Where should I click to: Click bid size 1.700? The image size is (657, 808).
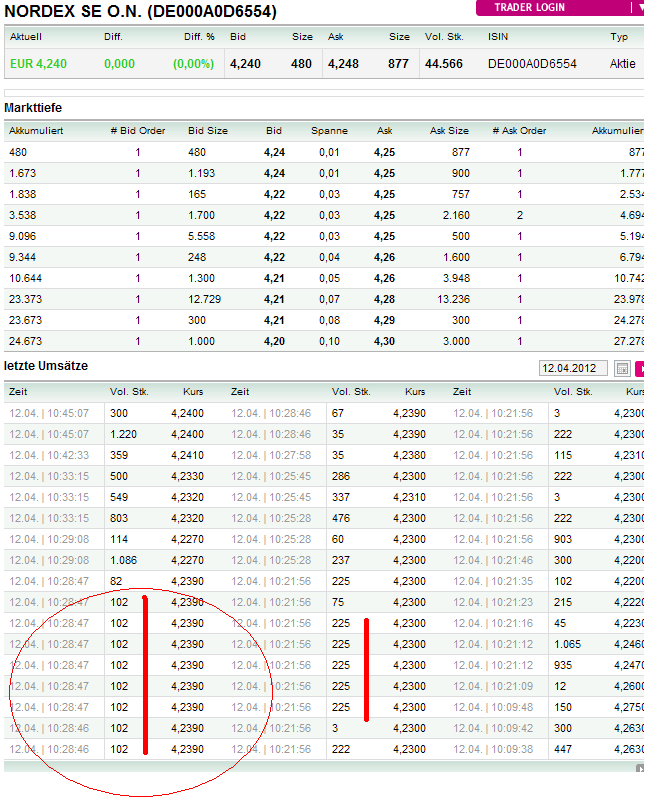click(x=201, y=215)
